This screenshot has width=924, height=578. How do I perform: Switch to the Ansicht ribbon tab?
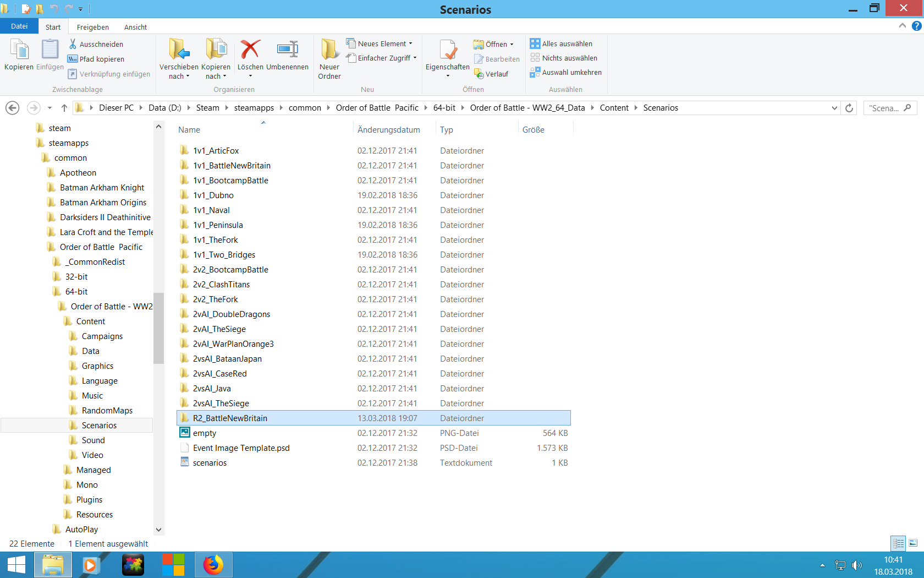tap(135, 26)
